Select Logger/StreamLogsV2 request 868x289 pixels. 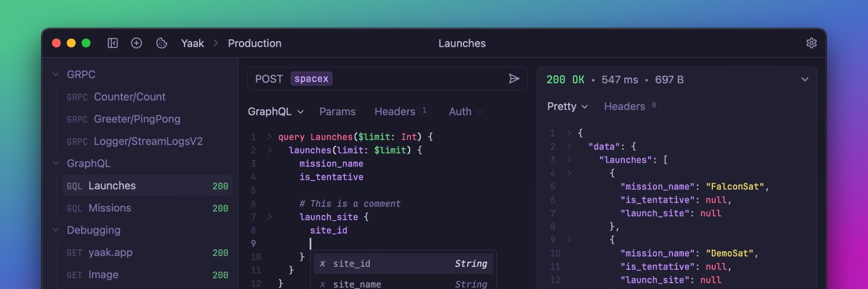pos(147,141)
